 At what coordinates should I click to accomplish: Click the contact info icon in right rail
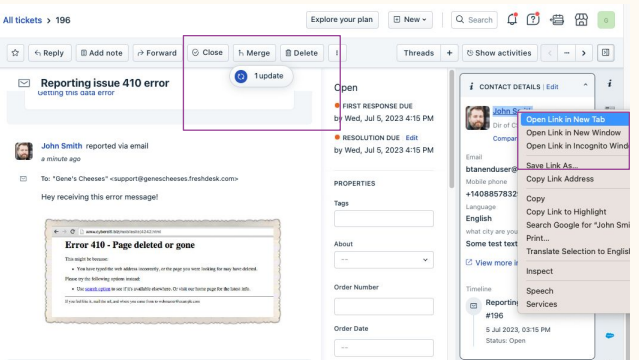tap(610, 83)
